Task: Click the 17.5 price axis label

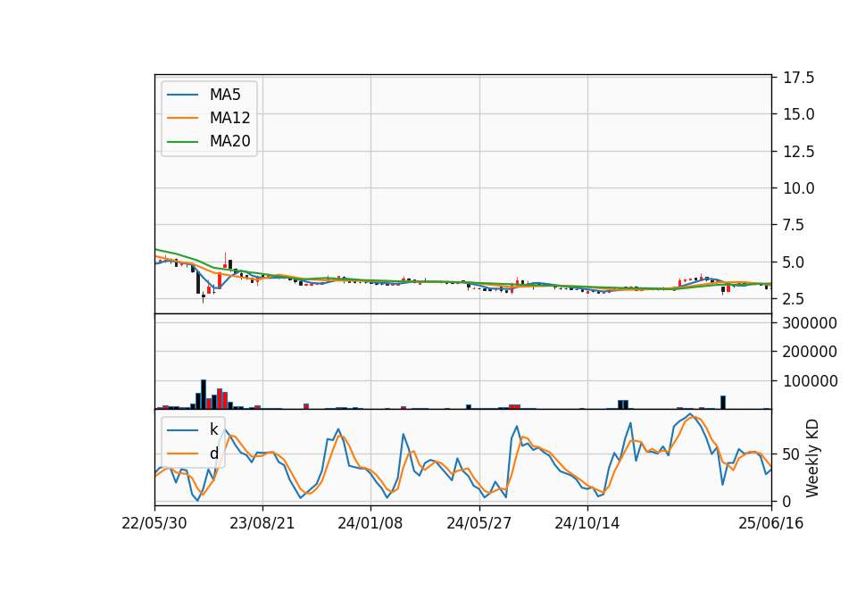Action: 798,78
